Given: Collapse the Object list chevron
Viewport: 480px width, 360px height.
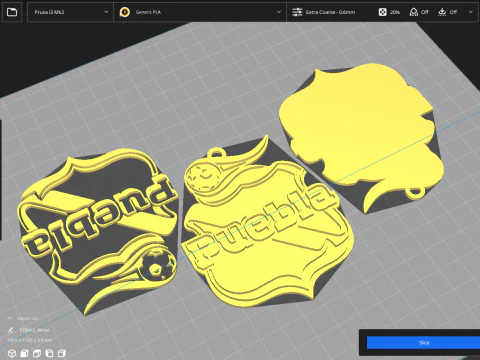Looking at the screenshot, I should click(x=9, y=318).
